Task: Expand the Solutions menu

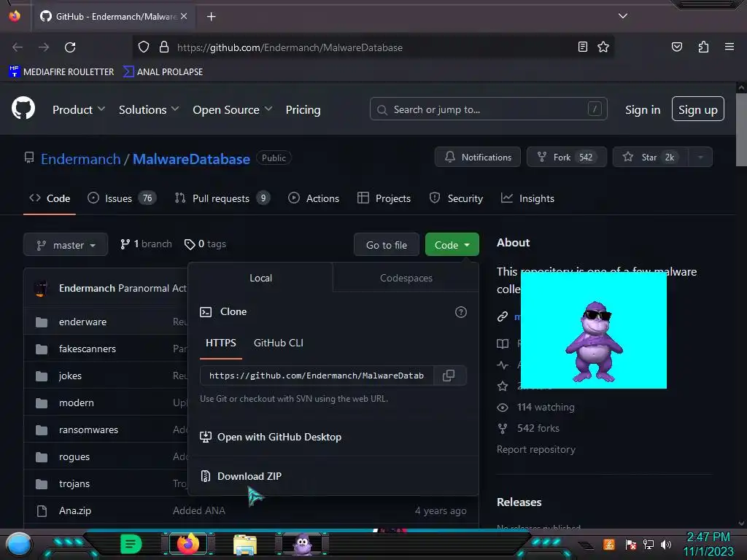Action: [x=149, y=109]
